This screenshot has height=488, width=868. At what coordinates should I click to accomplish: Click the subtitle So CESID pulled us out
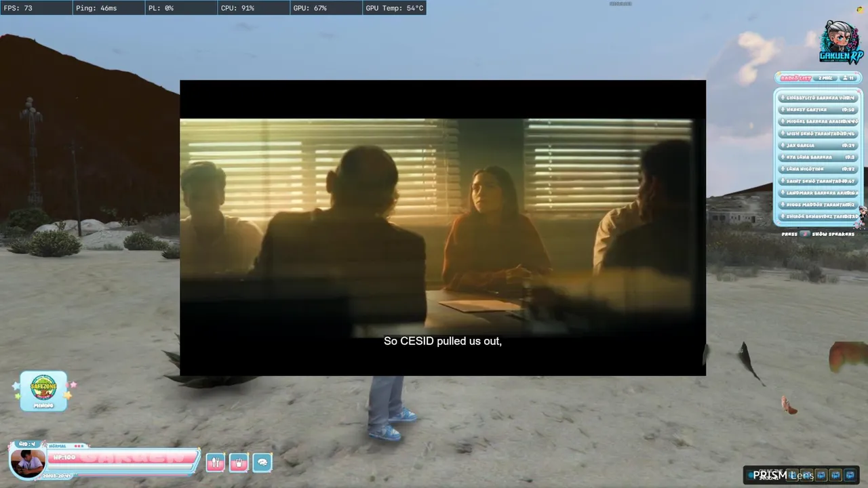pos(443,341)
